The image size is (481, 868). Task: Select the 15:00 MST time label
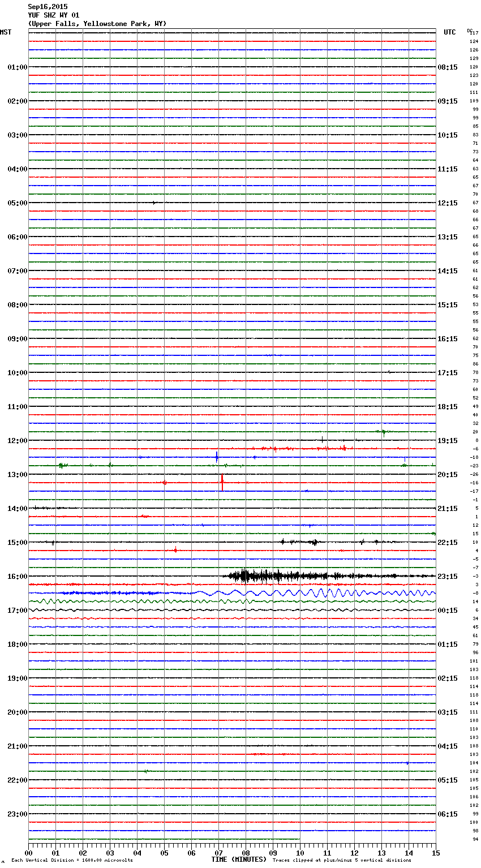coord(17,543)
